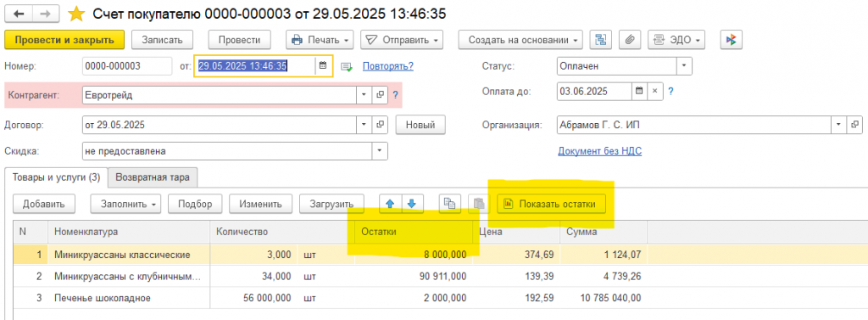
Task: Open the Документ без НДС link
Action: (x=599, y=151)
